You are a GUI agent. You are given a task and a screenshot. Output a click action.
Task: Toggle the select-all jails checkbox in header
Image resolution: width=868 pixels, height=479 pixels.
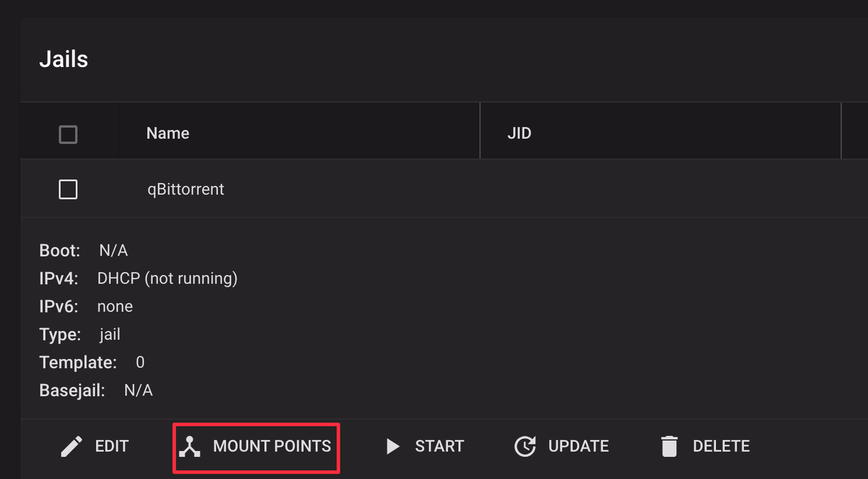coord(68,135)
